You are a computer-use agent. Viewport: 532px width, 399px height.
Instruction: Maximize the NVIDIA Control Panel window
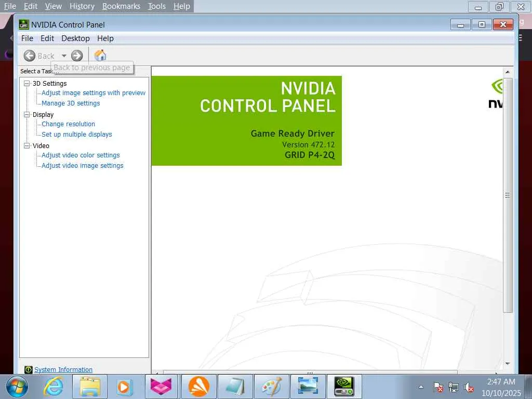(x=482, y=25)
